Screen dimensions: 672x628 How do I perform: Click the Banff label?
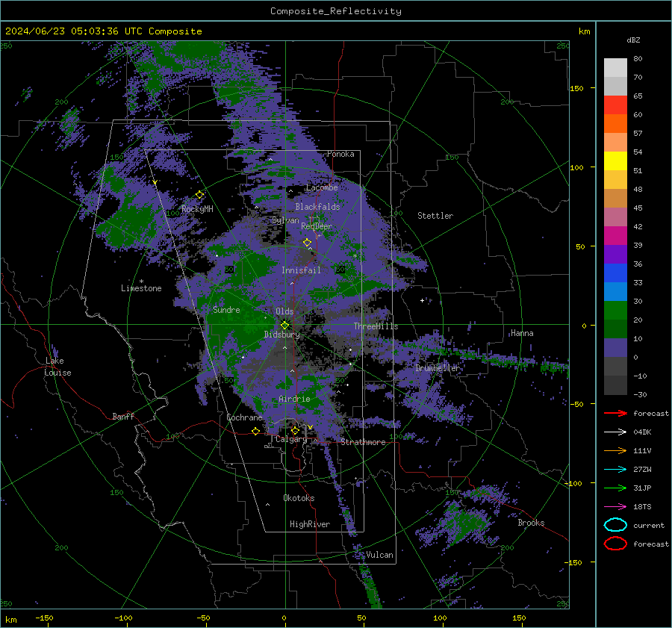click(x=123, y=416)
